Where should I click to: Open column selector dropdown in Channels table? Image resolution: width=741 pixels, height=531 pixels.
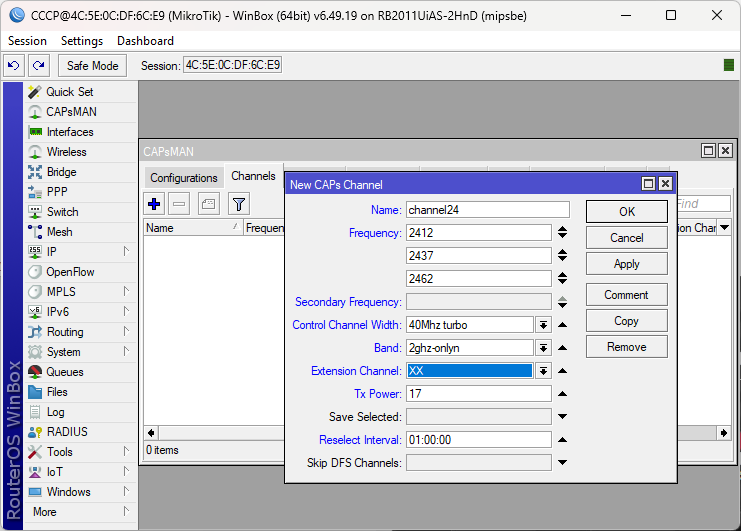coord(724,228)
